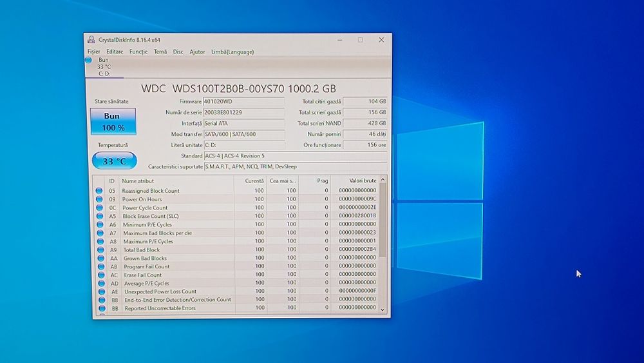Click the Standard ACS-4 field
Viewport: 644px width, 363px height.
click(x=296, y=156)
